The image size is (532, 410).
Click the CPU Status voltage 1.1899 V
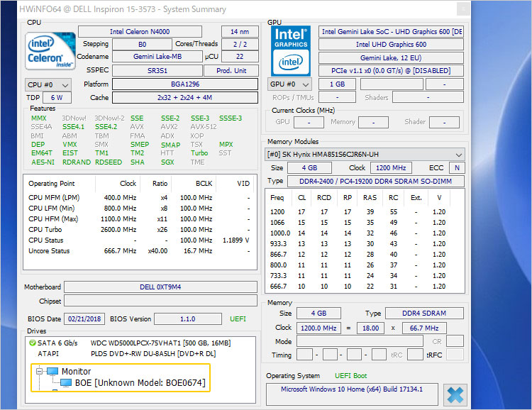(235, 240)
